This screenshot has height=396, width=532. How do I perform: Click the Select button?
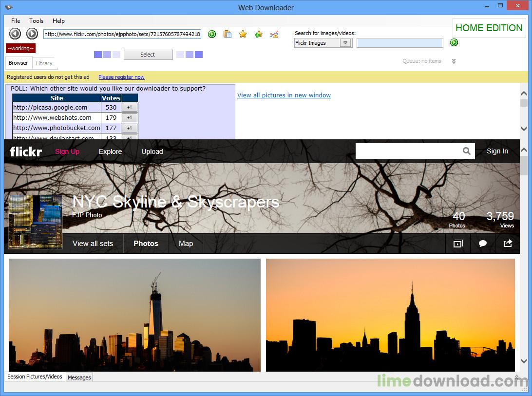[x=148, y=55]
